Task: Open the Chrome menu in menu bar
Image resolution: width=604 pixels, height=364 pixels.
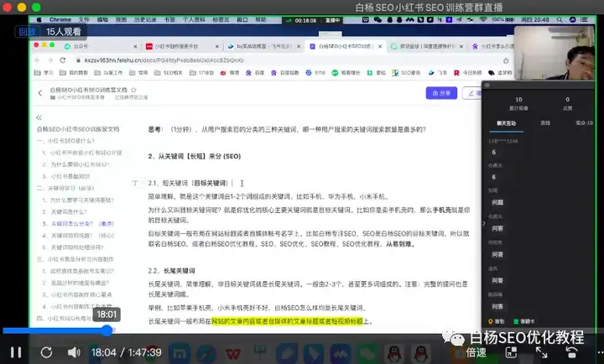Action: (x=60, y=19)
